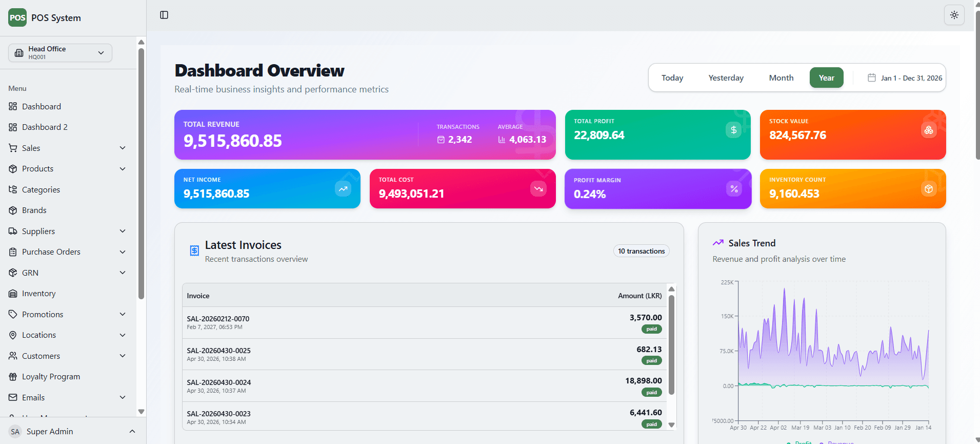Click the Brands icon in the sidebar
Image resolution: width=980 pixels, height=444 pixels.
(x=13, y=210)
